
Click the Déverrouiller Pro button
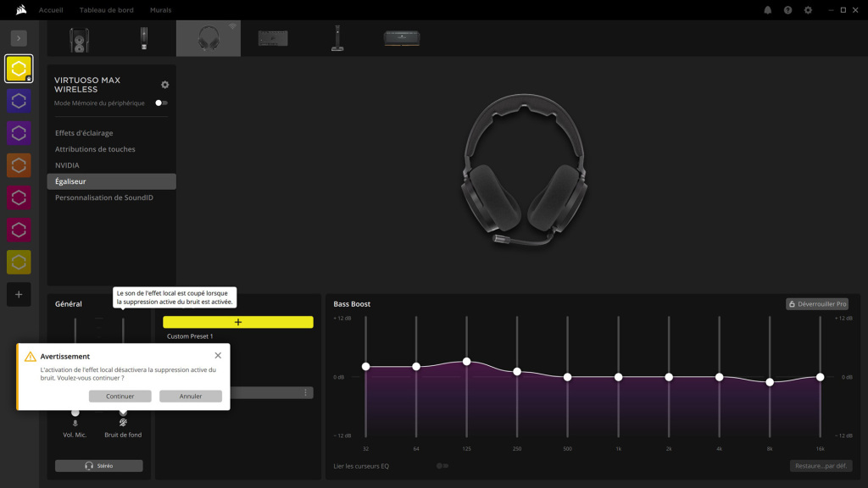817,304
